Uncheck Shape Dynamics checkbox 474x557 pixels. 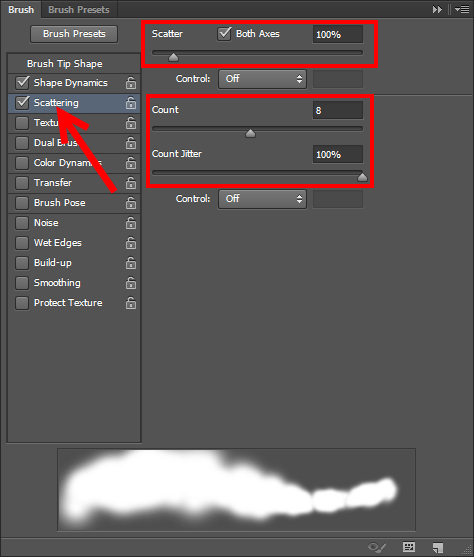tap(22, 83)
